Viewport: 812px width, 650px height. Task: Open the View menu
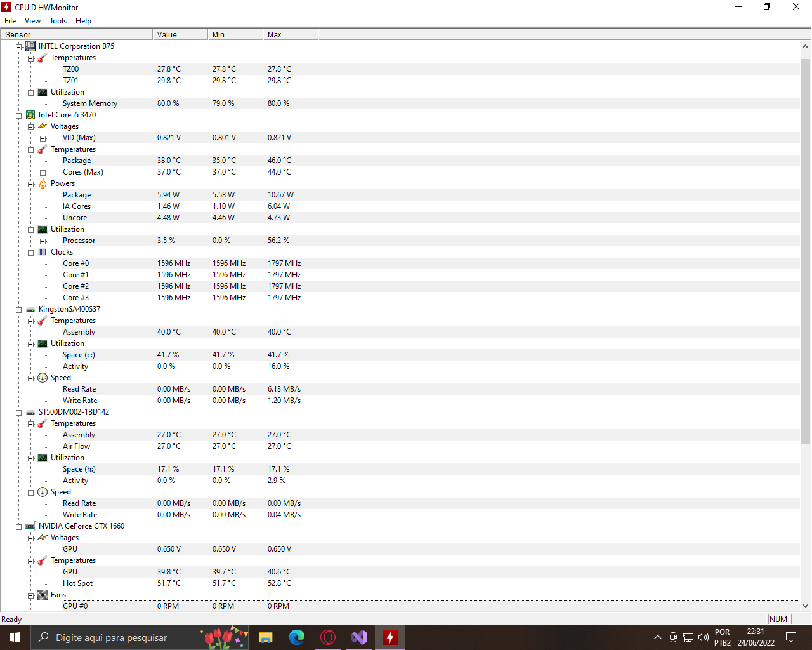pyautogui.click(x=32, y=21)
